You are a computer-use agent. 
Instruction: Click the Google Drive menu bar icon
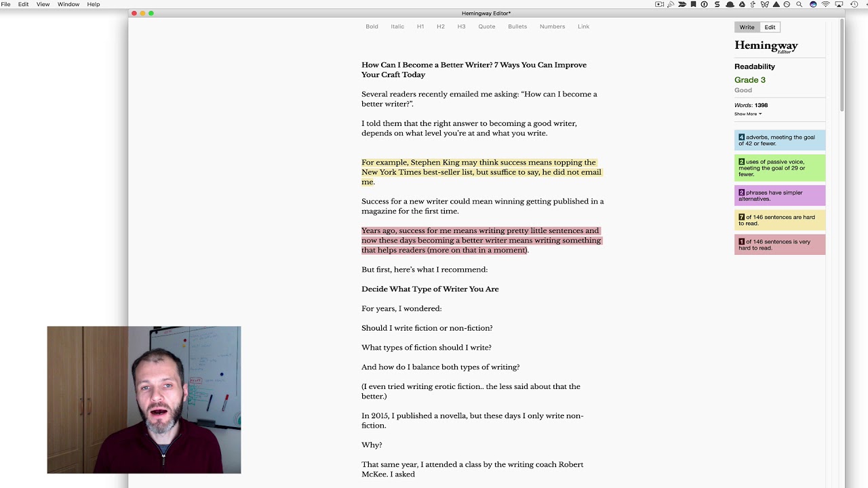(x=742, y=4)
